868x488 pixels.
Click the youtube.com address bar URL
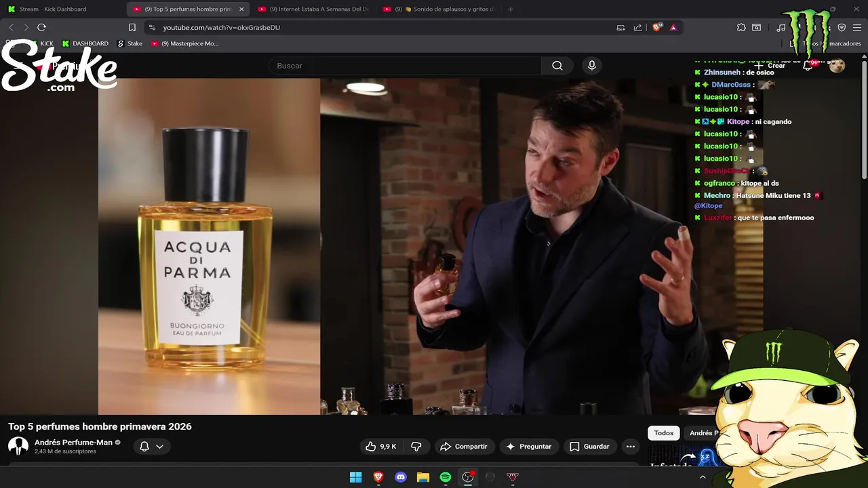(222, 27)
